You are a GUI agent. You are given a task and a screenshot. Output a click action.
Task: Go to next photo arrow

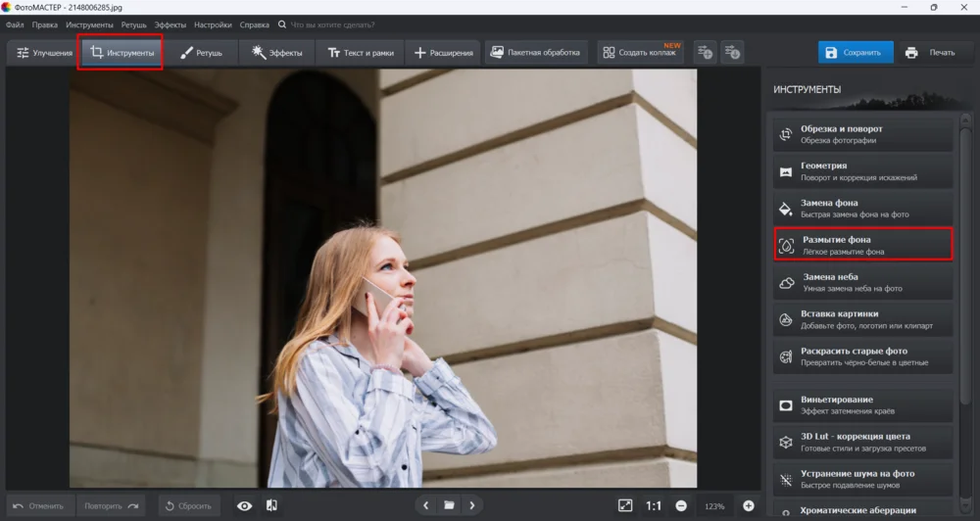click(472, 505)
